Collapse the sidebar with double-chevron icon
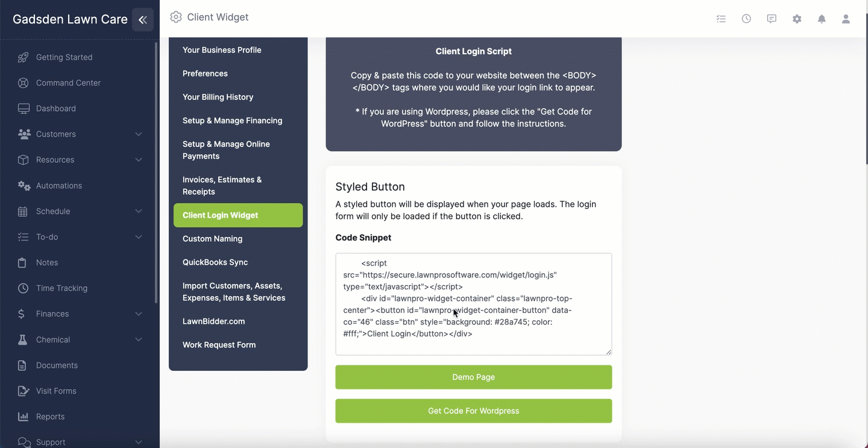868x448 pixels. [143, 19]
